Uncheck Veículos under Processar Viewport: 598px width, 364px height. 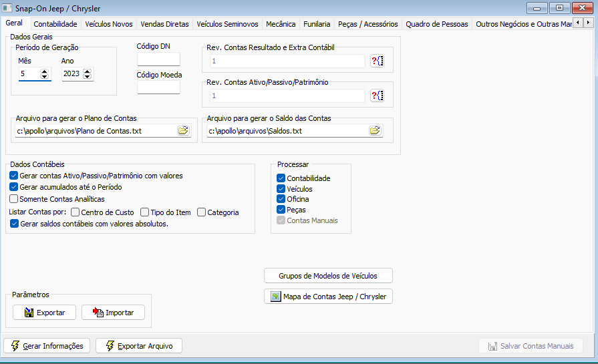pos(281,188)
